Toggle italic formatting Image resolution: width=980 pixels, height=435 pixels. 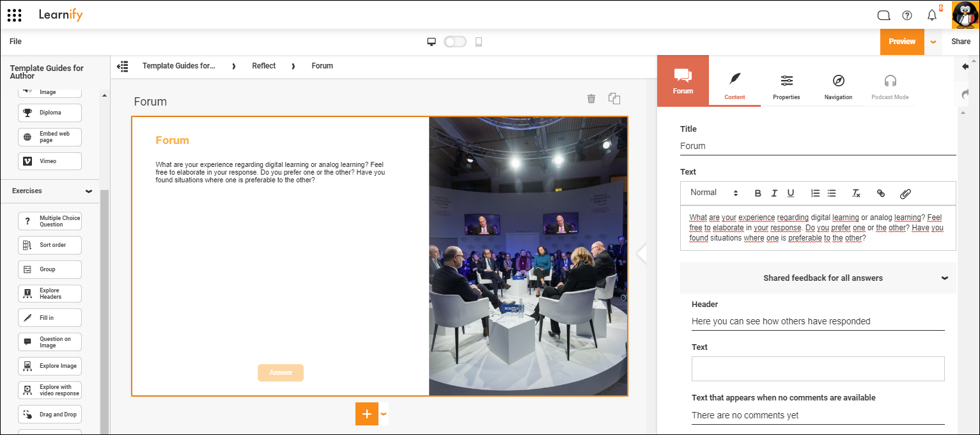click(x=774, y=193)
